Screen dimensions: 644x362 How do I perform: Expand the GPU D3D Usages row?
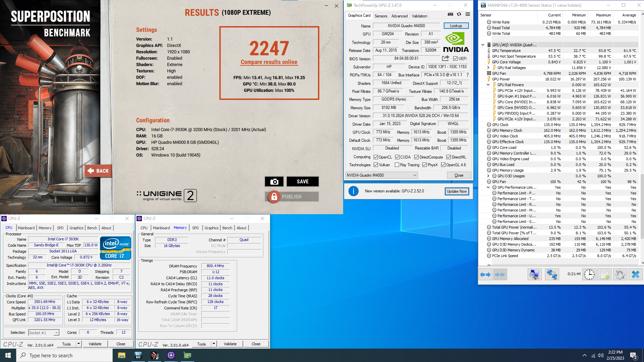[488, 176]
